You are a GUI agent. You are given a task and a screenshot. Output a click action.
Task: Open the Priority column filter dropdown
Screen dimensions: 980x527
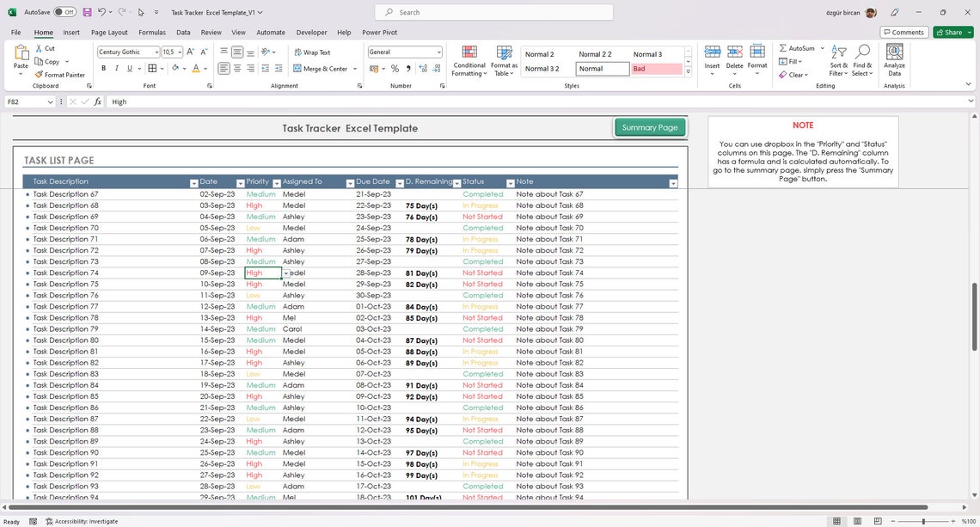276,182
